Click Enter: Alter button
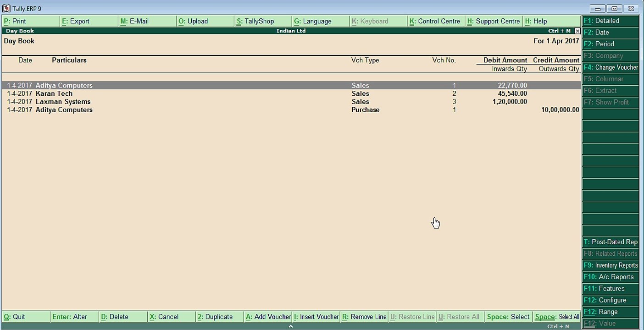 tap(74, 317)
